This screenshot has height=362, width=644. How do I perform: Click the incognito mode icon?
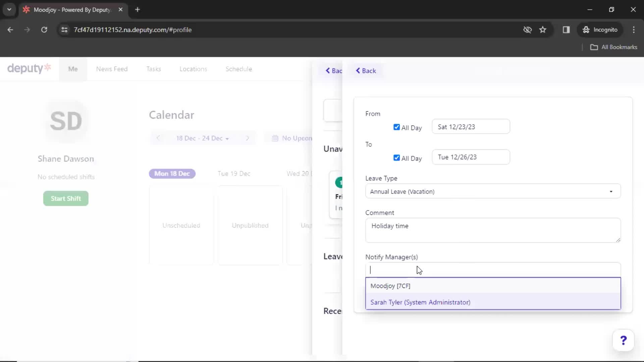tap(587, 29)
